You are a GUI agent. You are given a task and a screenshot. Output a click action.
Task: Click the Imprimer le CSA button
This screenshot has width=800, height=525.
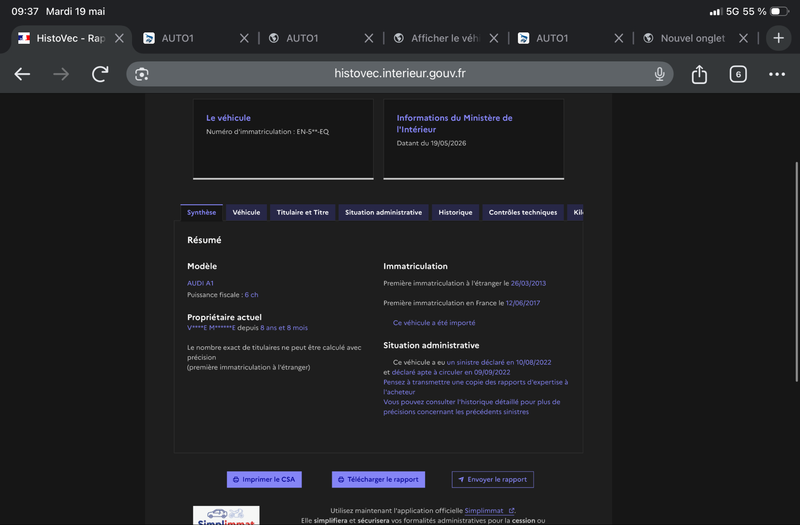(264, 479)
